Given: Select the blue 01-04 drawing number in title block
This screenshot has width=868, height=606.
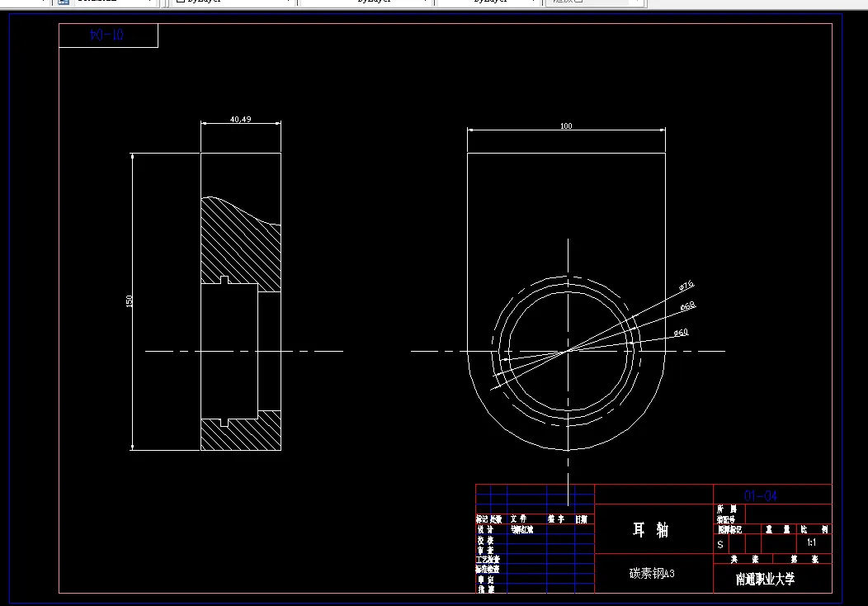Looking at the screenshot, I should [x=761, y=495].
